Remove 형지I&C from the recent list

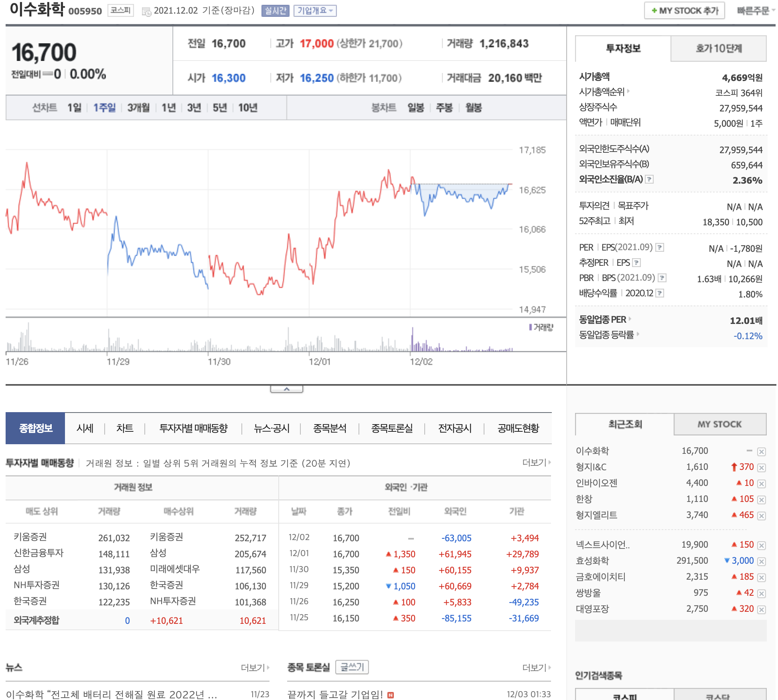click(x=762, y=467)
